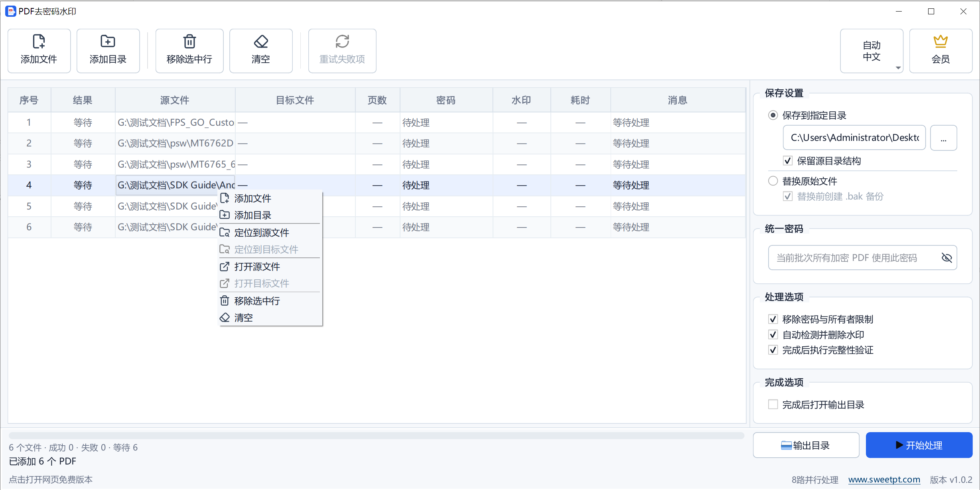980x490 pixels.
Task: Select the 替换原始文件 radio button
Action: [773, 181]
